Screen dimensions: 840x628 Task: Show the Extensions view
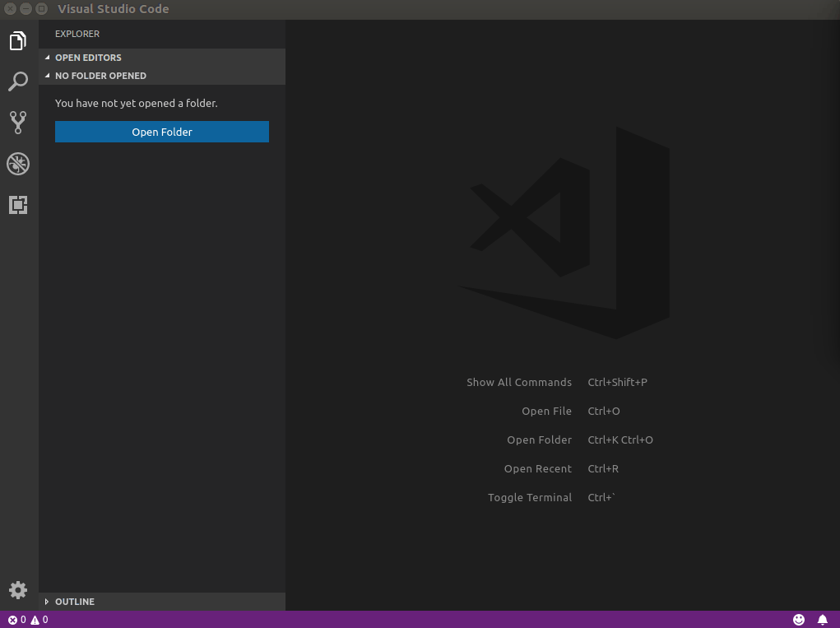[x=18, y=205]
